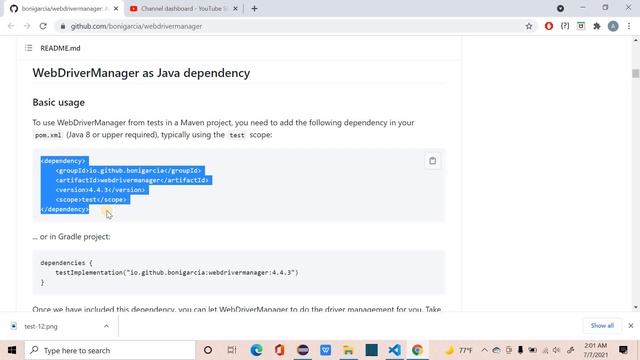Click the '... or in Gradle project:' text
The width and height of the screenshot is (640, 360).
[x=71, y=237]
